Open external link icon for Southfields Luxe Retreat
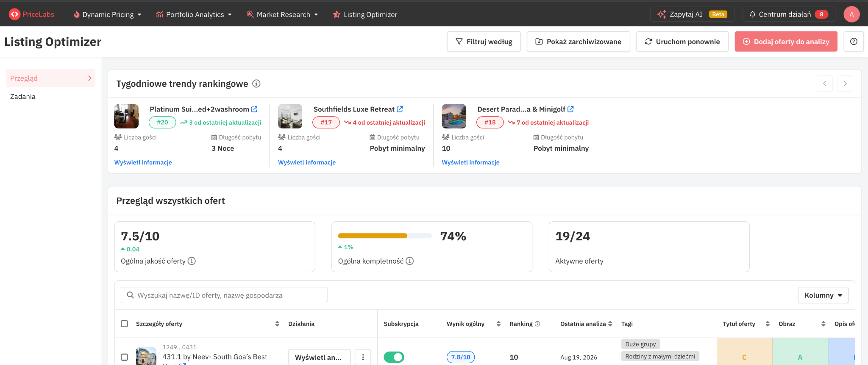 tap(400, 109)
